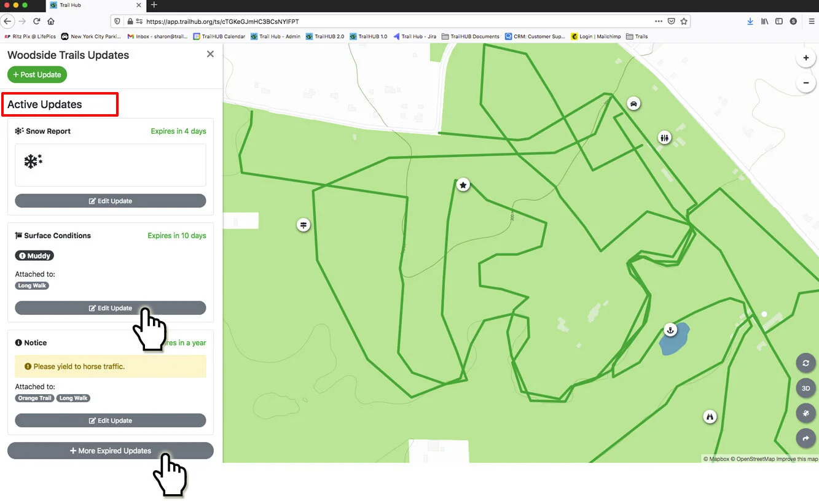Select the restroom marker on the map
819x504 pixels.
coord(664,138)
